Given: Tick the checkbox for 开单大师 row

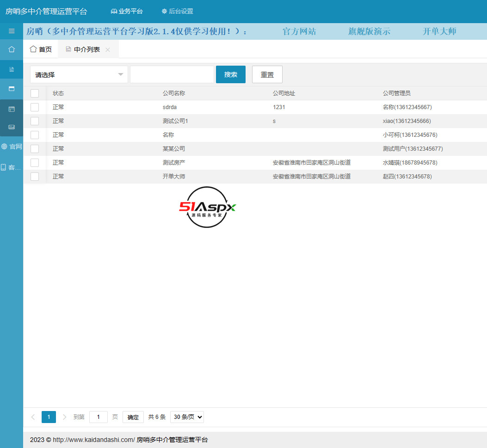Looking at the screenshot, I should point(35,177).
